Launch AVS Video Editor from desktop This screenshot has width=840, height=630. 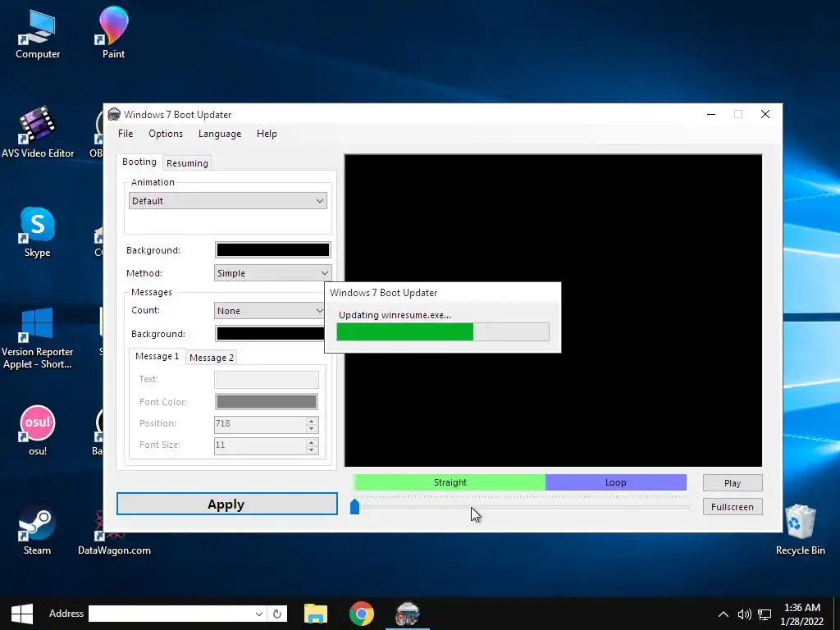(x=38, y=132)
